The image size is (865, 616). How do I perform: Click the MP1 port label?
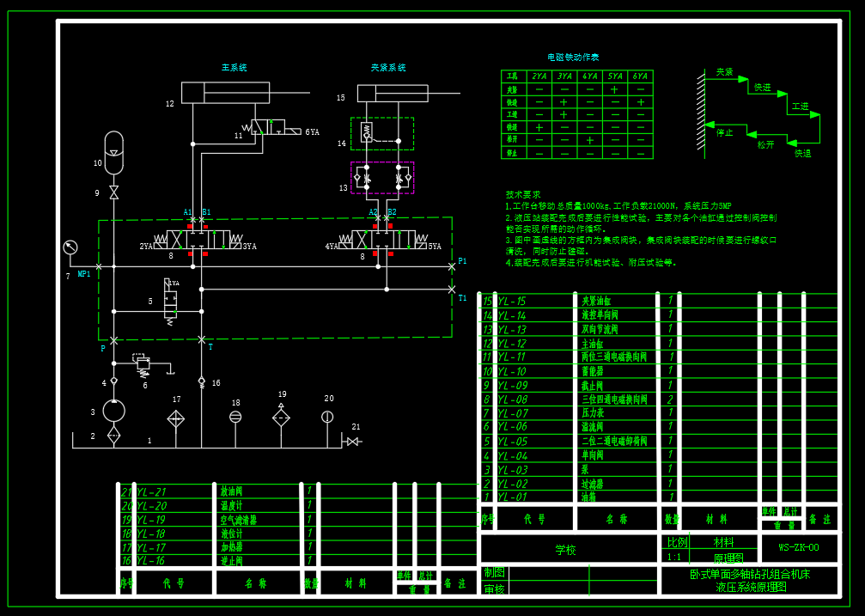coord(84,274)
